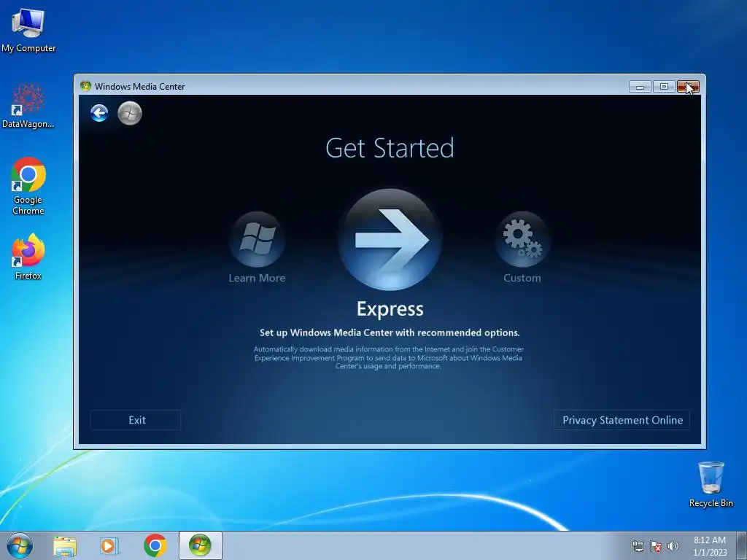Open Windows Explorer from the taskbar
The image size is (747, 560).
(65, 545)
